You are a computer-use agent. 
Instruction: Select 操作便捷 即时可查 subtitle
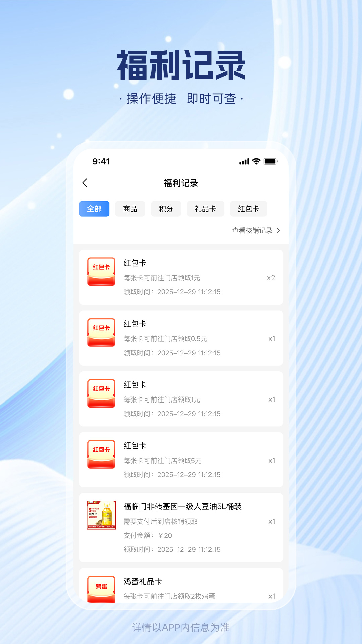click(181, 99)
